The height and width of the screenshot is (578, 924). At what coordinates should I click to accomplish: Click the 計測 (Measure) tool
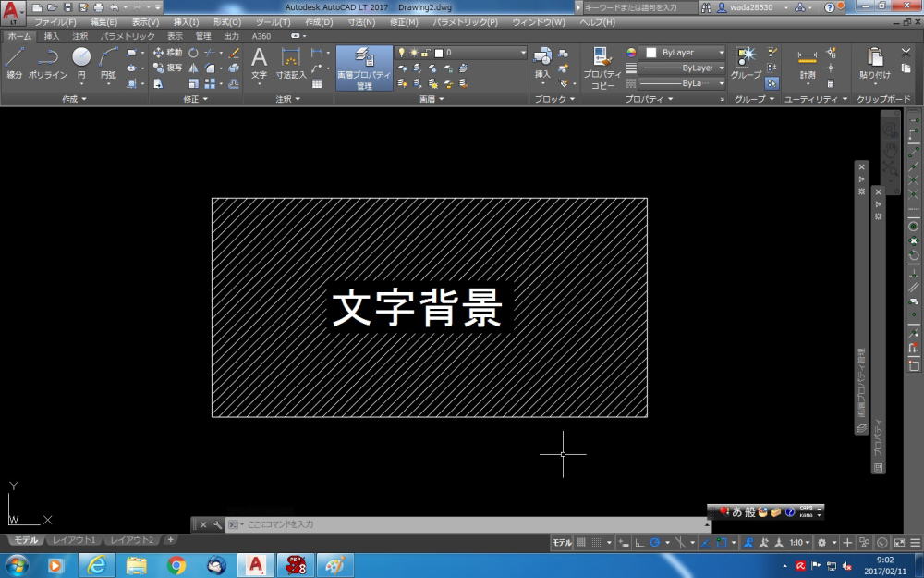(808, 63)
